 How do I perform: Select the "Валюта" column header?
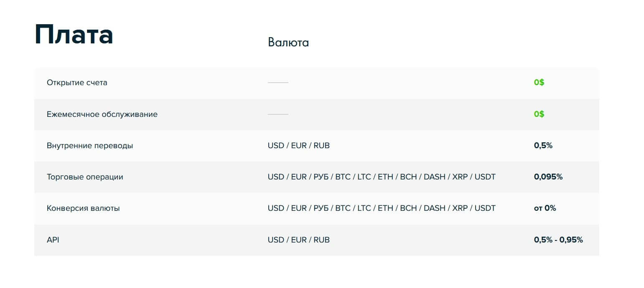coord(288,43)
